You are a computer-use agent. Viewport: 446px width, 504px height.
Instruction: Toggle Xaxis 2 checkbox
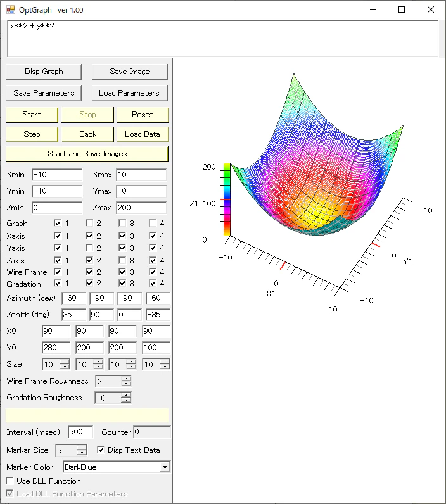tap(89, 236)
